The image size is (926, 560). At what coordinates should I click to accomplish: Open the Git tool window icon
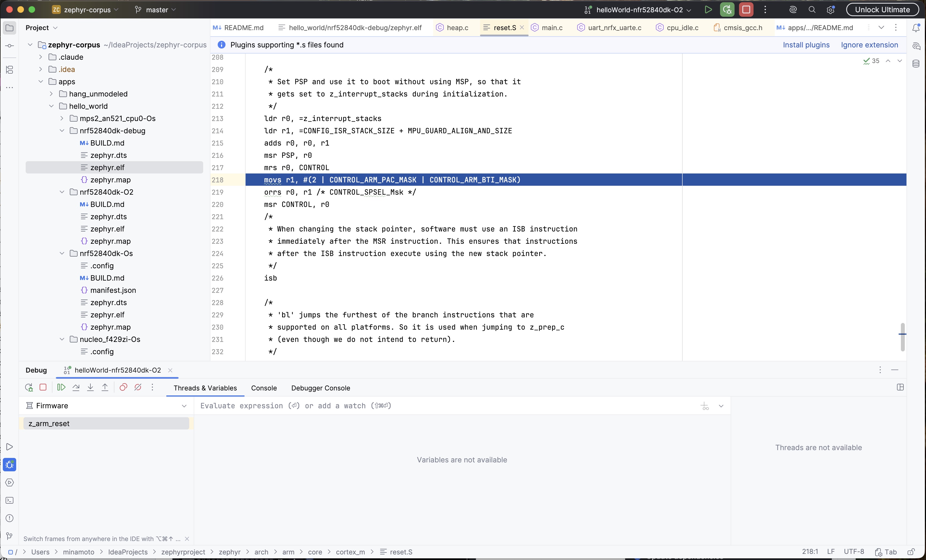[x=9, y=536]
